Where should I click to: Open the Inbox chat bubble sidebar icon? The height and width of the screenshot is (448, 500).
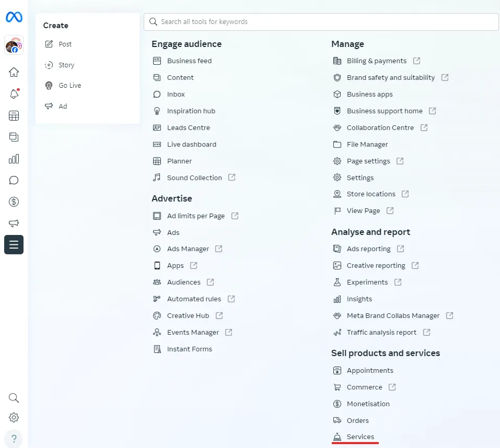pyautogui.click(x=14, y=180)
